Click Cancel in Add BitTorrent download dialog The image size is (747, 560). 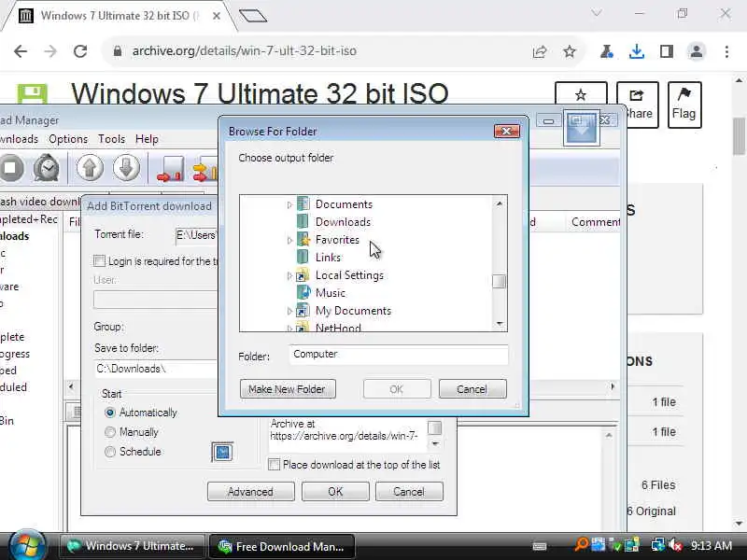pyautogui.click(x=409, y=492)
